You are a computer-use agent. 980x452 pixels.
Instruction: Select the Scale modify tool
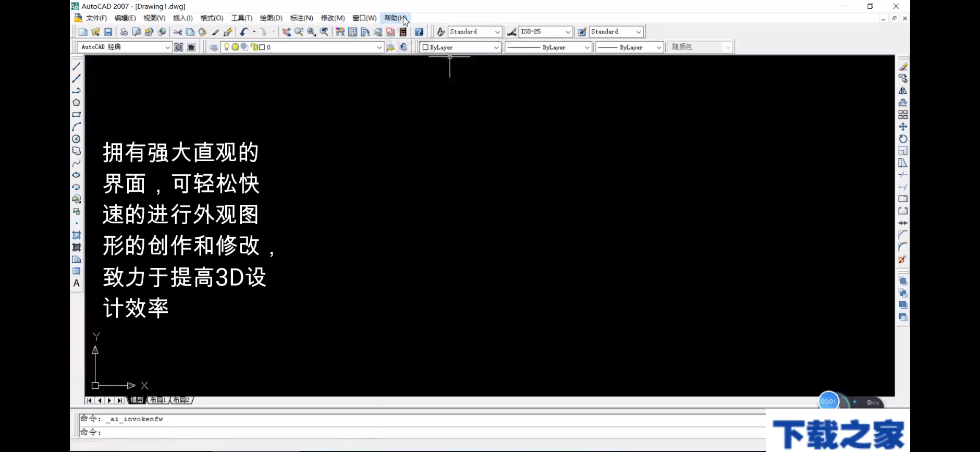(903, 151)
